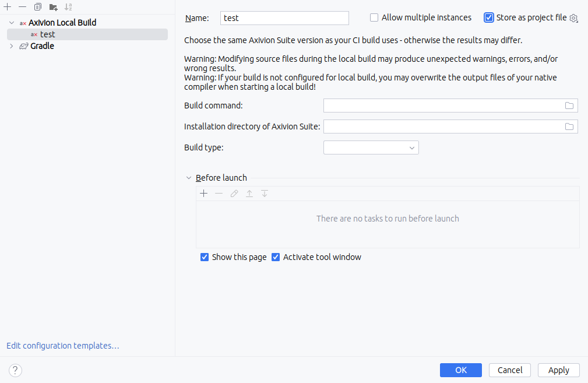Click the Axivion icon beside Axivion Local Build
The image size is (588, 383).
pos(23,23)
